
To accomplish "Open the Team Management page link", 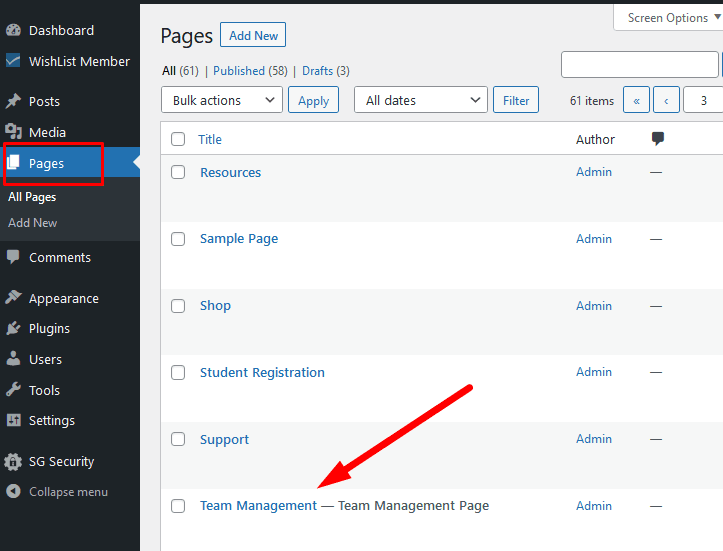I will (258, 506).
